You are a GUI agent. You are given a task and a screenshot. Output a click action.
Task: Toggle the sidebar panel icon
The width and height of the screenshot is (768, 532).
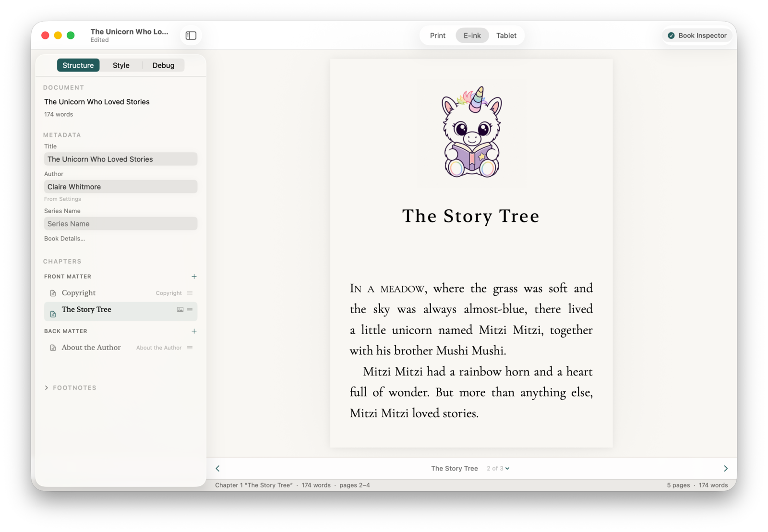point(191,36)
